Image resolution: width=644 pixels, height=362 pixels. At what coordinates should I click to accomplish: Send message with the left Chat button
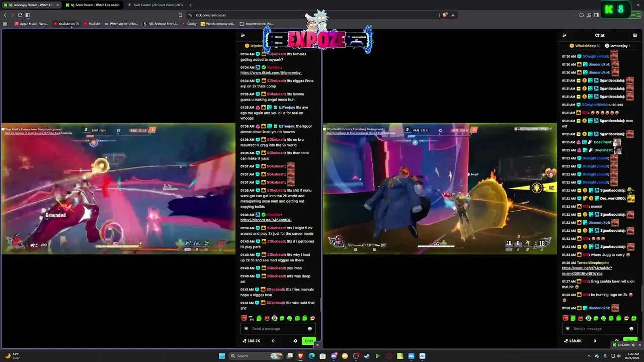click(308, 341)
